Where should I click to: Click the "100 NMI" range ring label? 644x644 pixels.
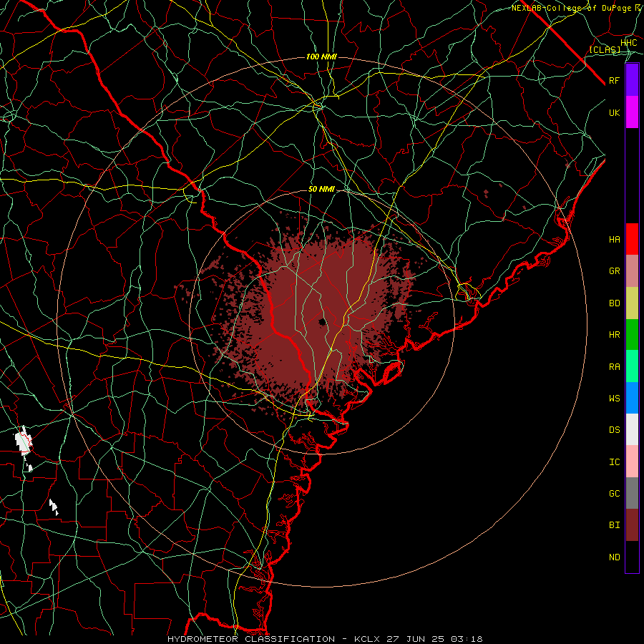pos(321,57)
